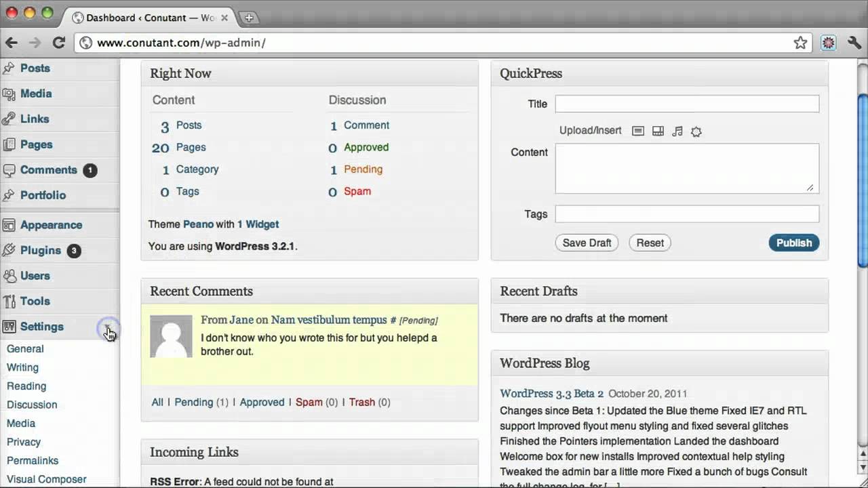868x488 pixels.
Task: Click Jane's commenter avatar thumbnail
Action: pos(171,336)
